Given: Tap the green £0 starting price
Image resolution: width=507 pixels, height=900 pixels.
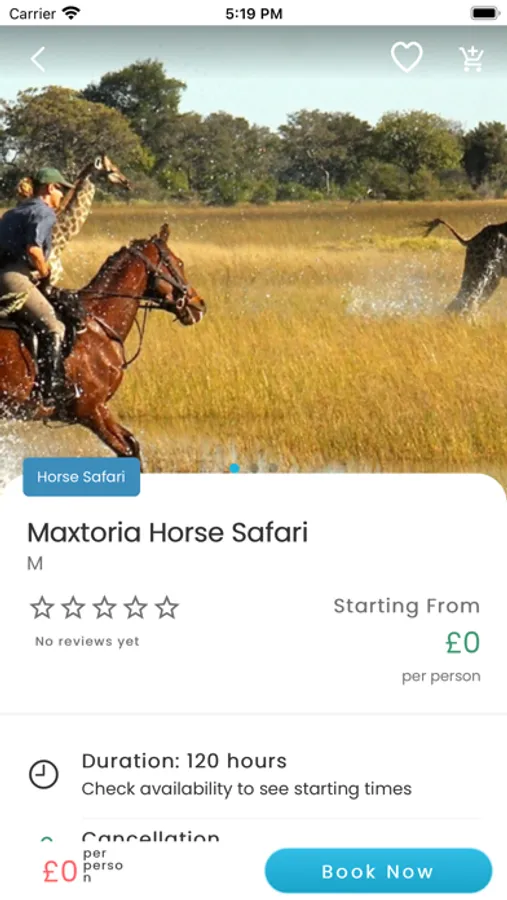Looking at the screenshot, I should point(463,642).
